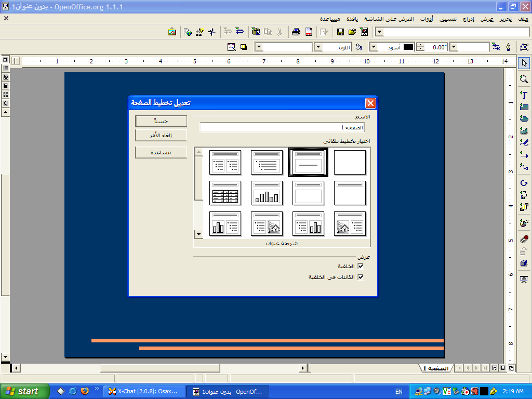
Task: Open the أسود line color dropdown
Action: point(374,47)
